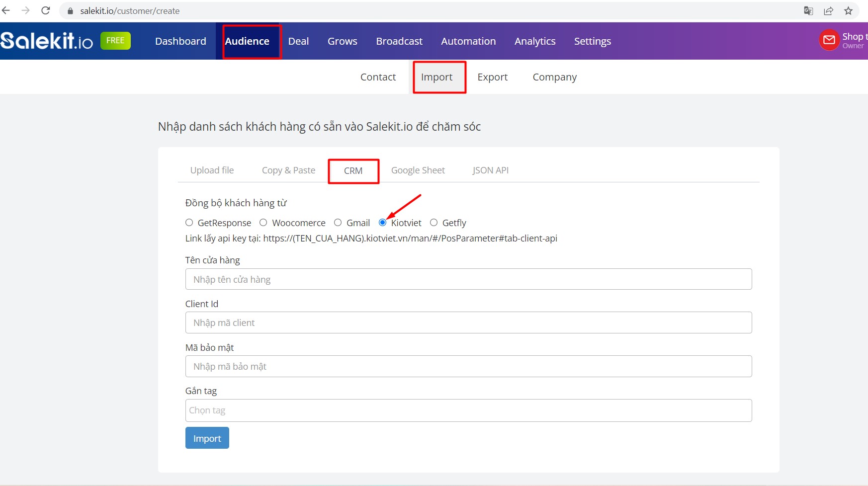This screenshot has width=868, height=486.
Task: Go to Contact submenu
Action: [378, 77]
